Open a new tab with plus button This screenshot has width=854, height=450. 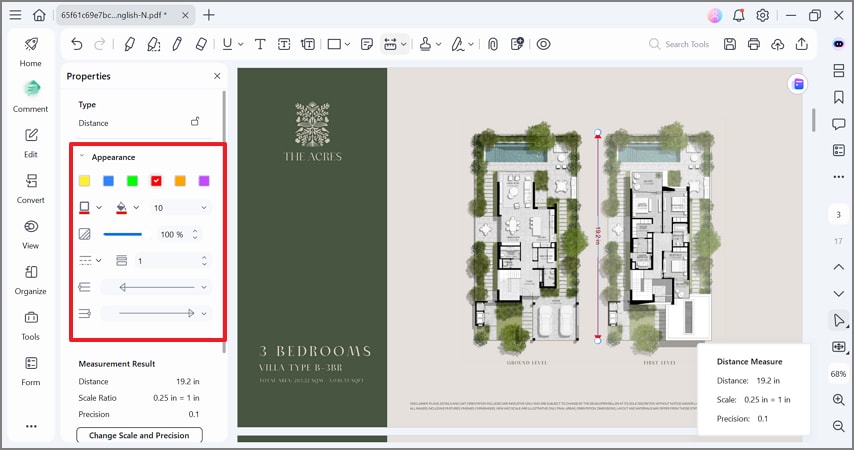click(x=209, y=15)
